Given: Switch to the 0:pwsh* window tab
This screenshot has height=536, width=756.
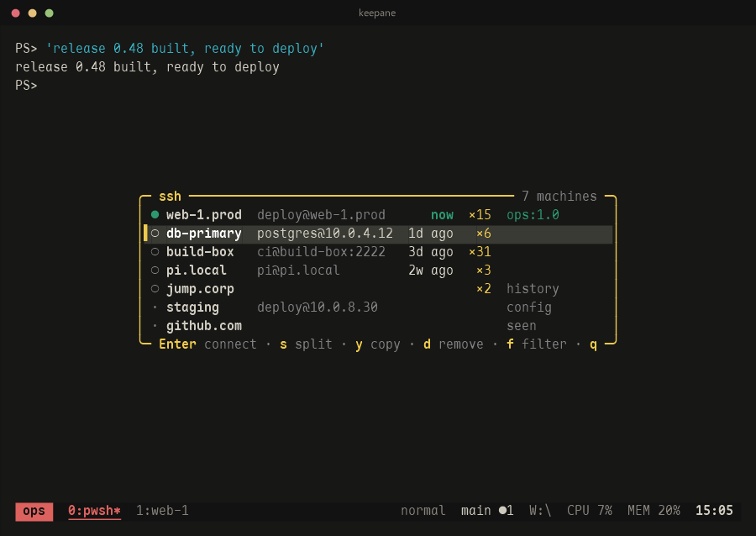Looking at the screenshot, I should click(x=94, y=511).
